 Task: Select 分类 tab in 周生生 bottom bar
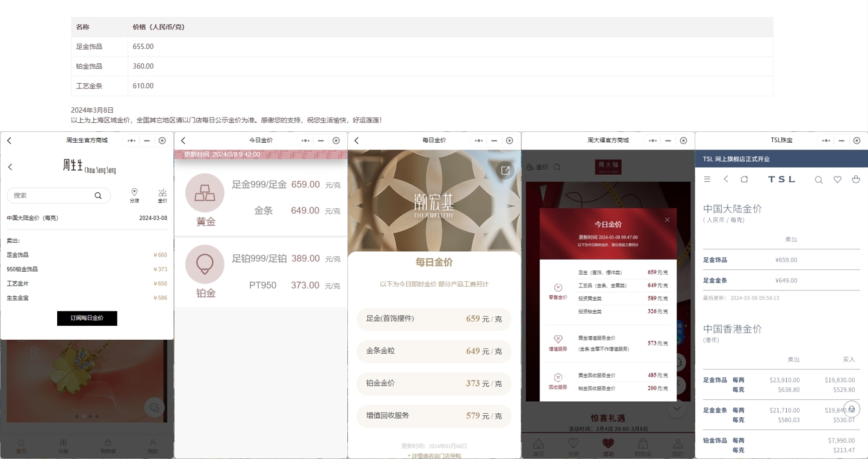click(63, 446)
